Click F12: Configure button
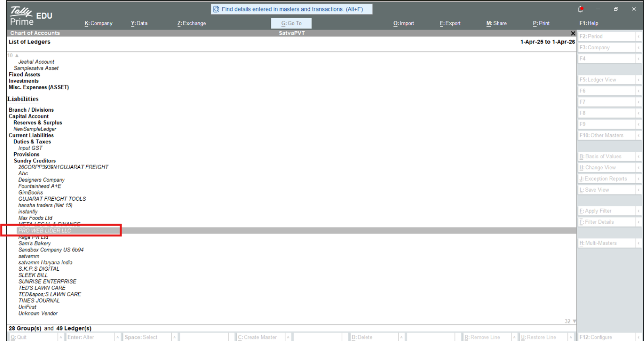Screen dimensions: 644x341 pos(607,337)
